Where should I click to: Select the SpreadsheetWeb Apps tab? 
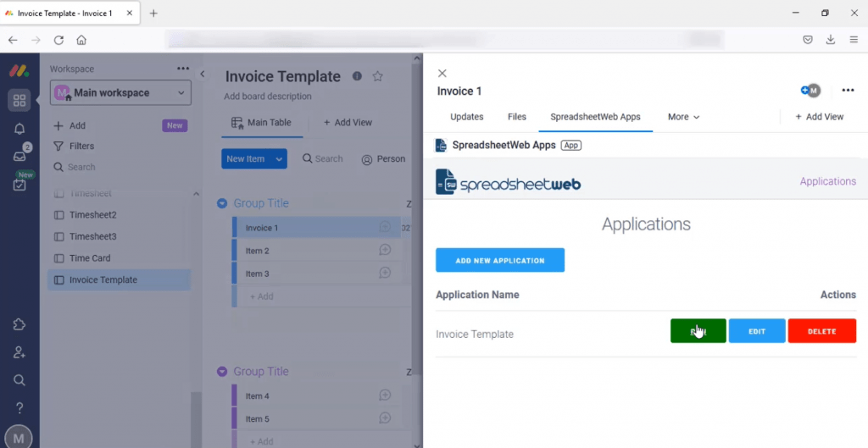[x=596, y=117]
